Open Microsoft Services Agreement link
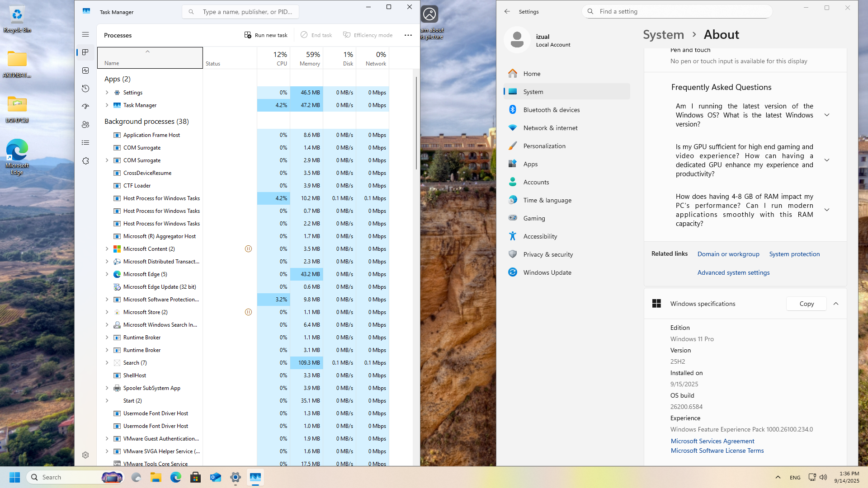868x488 pixels. point(712,441)
